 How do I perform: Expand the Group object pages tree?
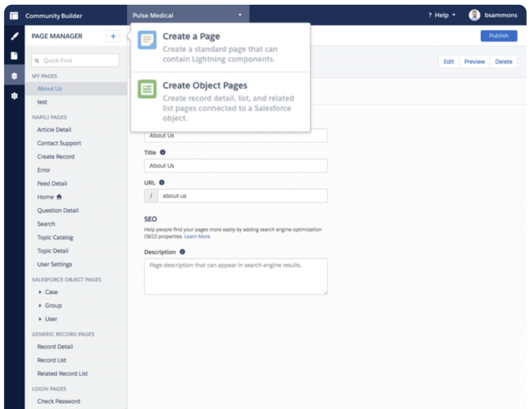pyautogui.click(x=41, y=306)
